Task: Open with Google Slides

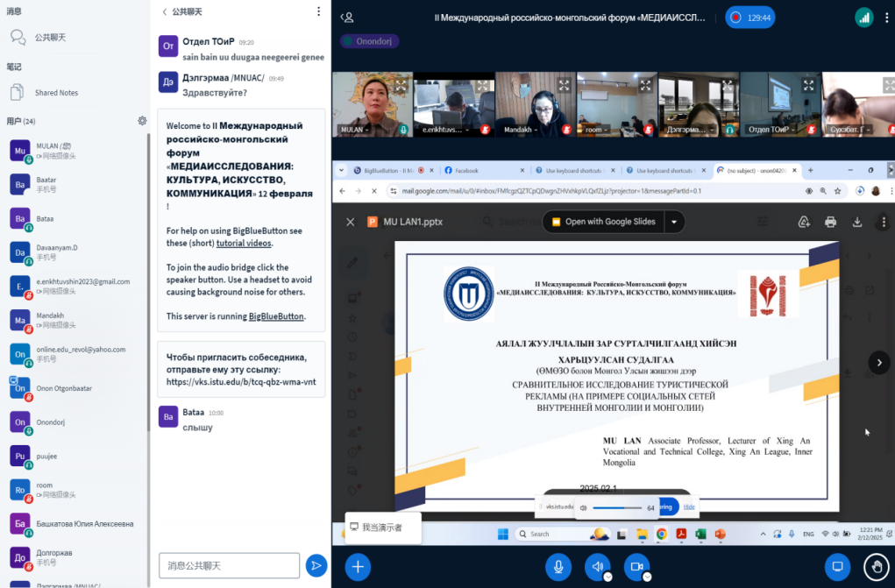Action: [604, 222]
